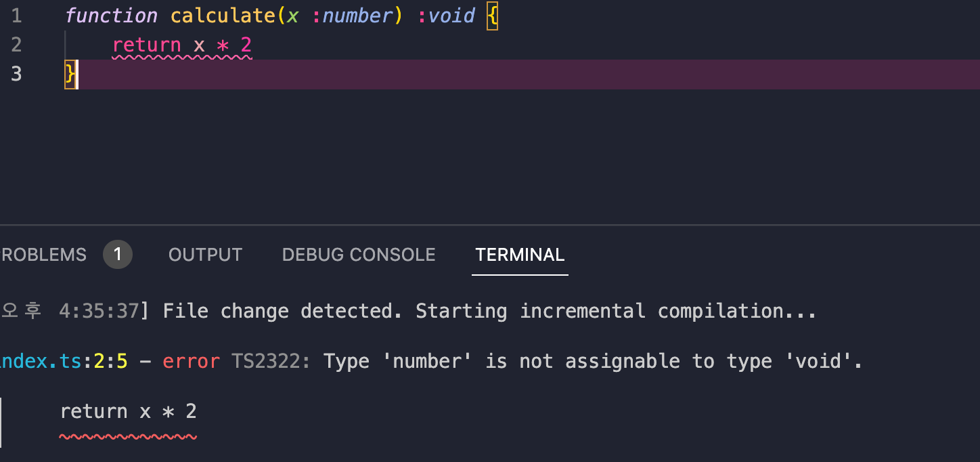980x462 pixels.
Task: Place cursor on the function keyword
Action: pos(111,16)
